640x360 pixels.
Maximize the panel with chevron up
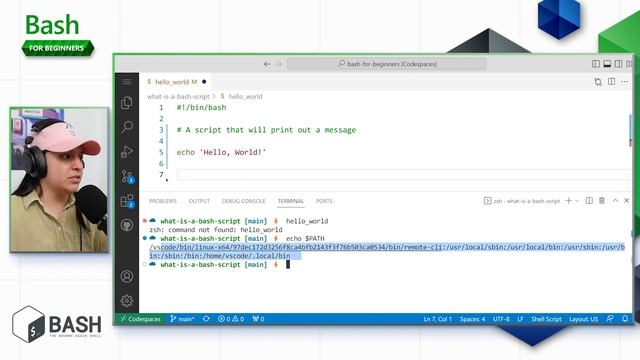point(615,200)
